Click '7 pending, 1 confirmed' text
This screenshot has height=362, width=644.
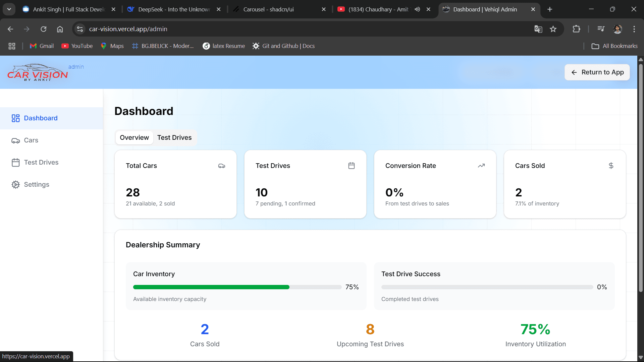pos(285,204)
